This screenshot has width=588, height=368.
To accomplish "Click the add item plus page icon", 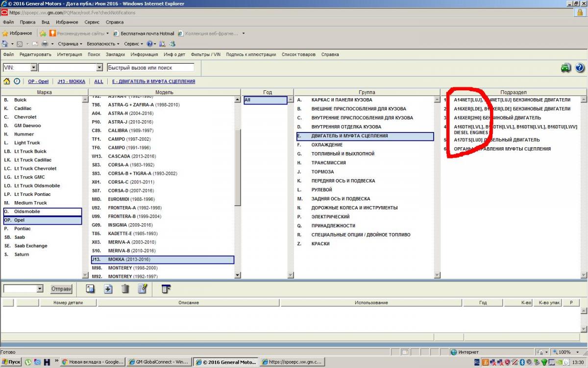I will click(x=108, y=289).
